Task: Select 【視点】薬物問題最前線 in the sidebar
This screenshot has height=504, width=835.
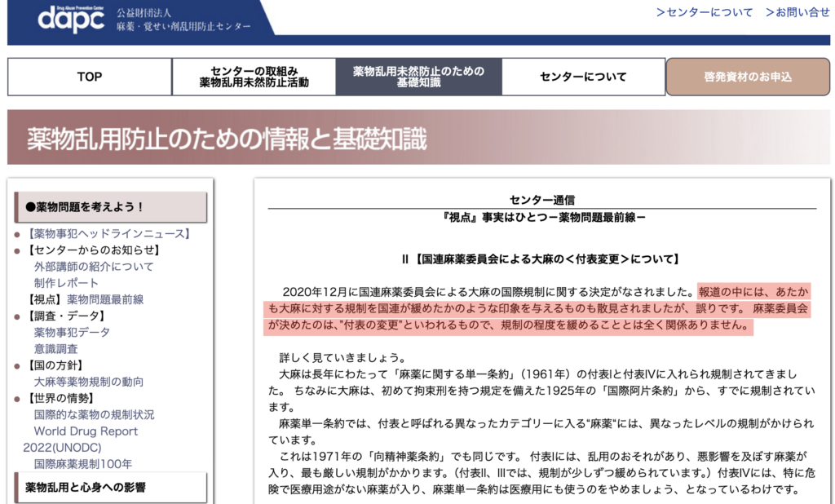Action: pos(85,299)
